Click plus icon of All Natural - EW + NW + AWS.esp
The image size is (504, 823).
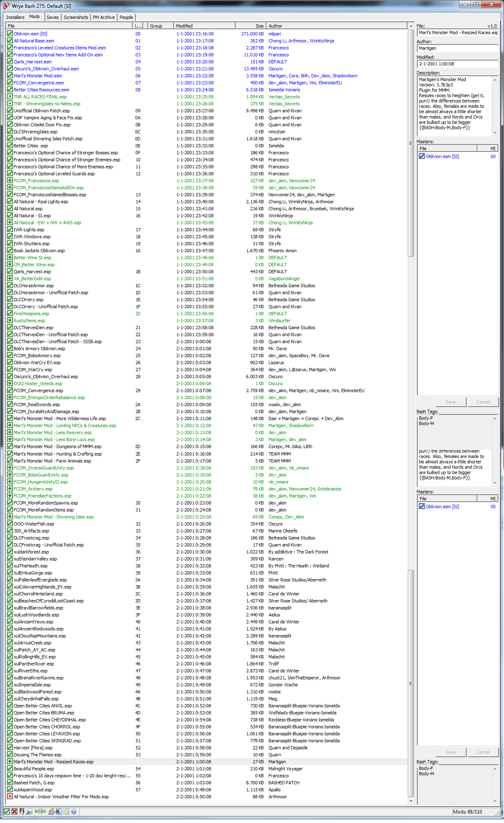(x=10, y=223)
